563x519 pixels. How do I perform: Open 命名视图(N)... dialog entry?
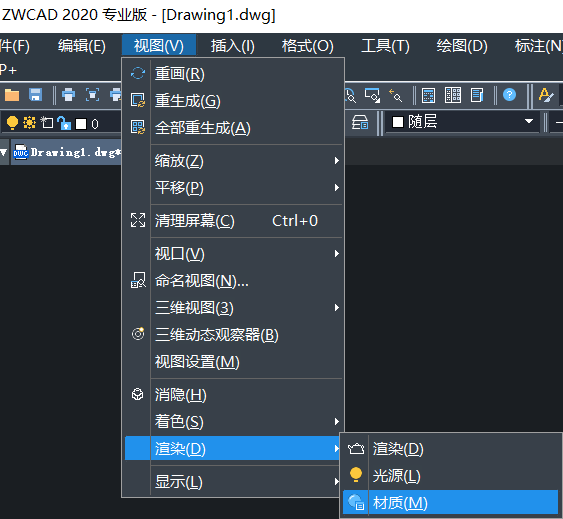pos(233,281)
